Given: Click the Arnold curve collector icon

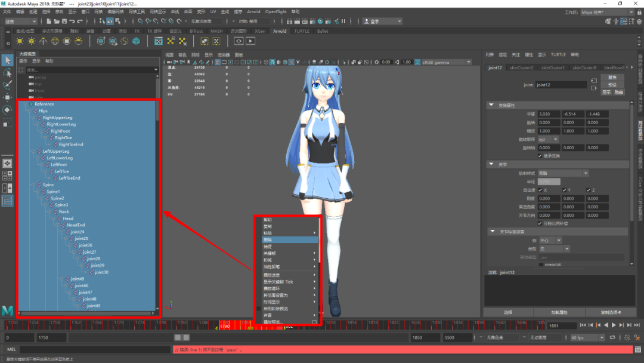Looking at the screenshot, I should (125, 41).
